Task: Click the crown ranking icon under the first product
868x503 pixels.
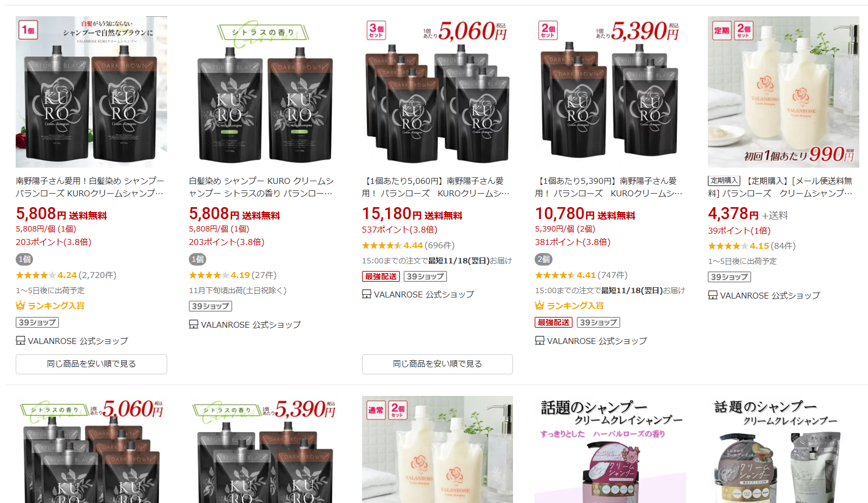Action: click(21, 306)
